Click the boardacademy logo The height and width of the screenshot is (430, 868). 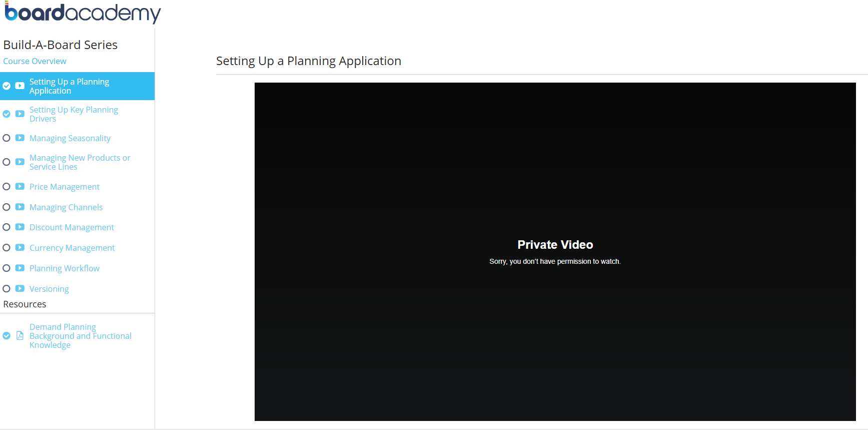tap(83, 13)
